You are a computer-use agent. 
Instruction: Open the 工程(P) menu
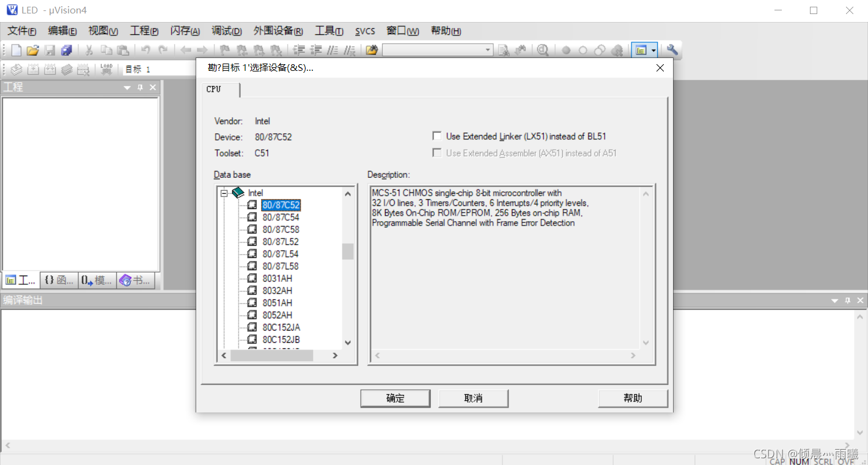coord(144,31)
